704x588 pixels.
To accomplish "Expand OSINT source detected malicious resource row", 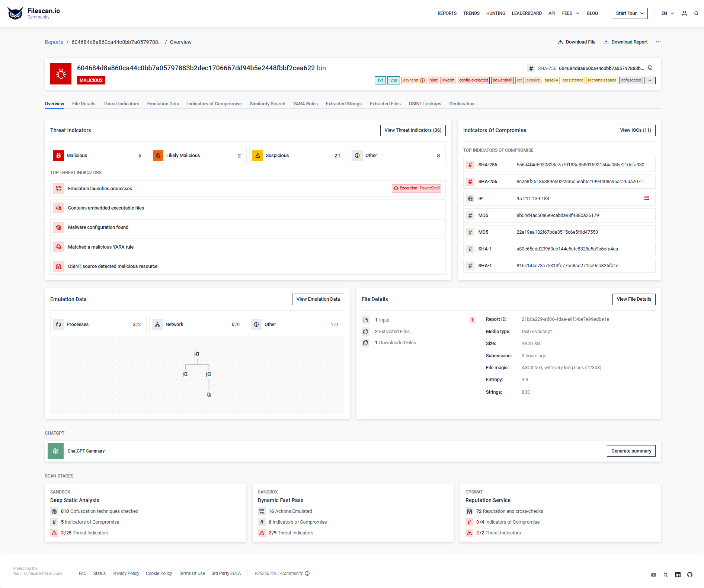I will tap(248, 266).
